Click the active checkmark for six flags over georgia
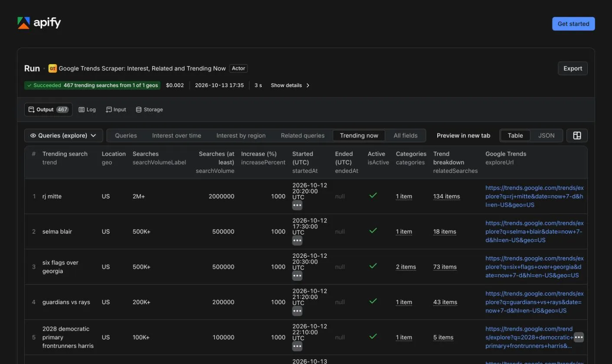612x364 pixels. coord(373,266)
